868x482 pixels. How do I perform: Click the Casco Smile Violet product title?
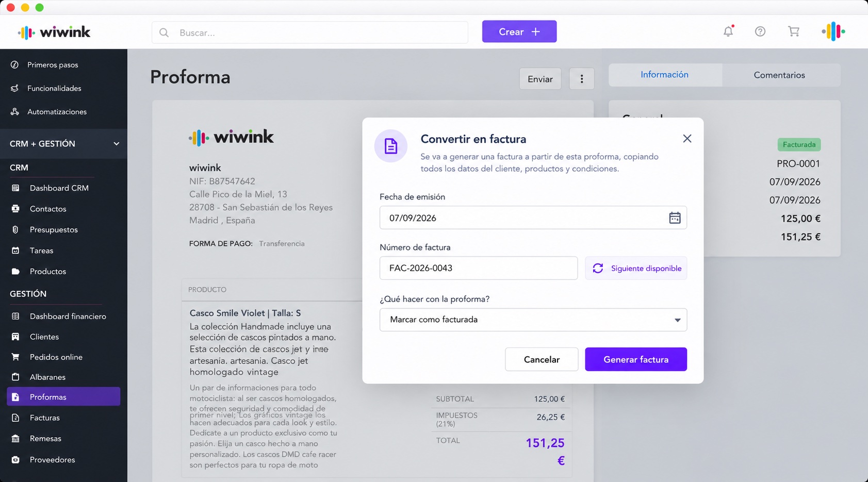pyautogui.click(x=245, y=313)
